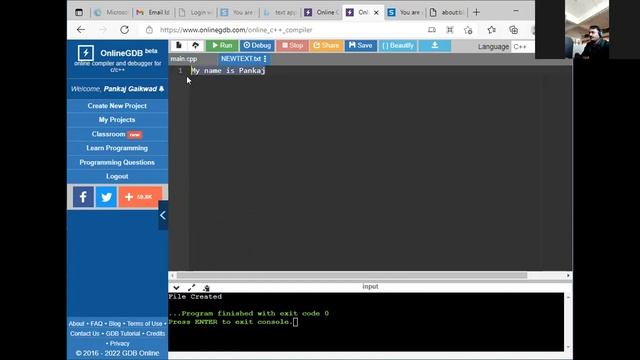Open the GDB Tutorial link
The image size is (640, 360).
[123, 333]
